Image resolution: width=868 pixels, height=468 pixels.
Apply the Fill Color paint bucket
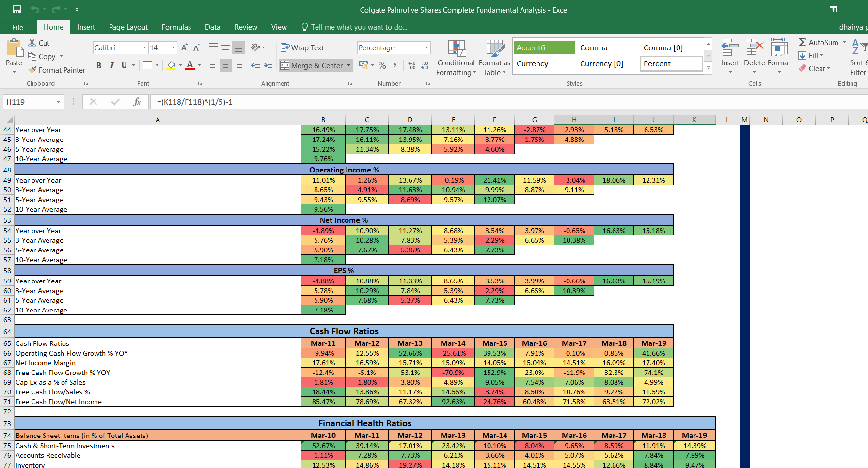(x=171, y=65)
